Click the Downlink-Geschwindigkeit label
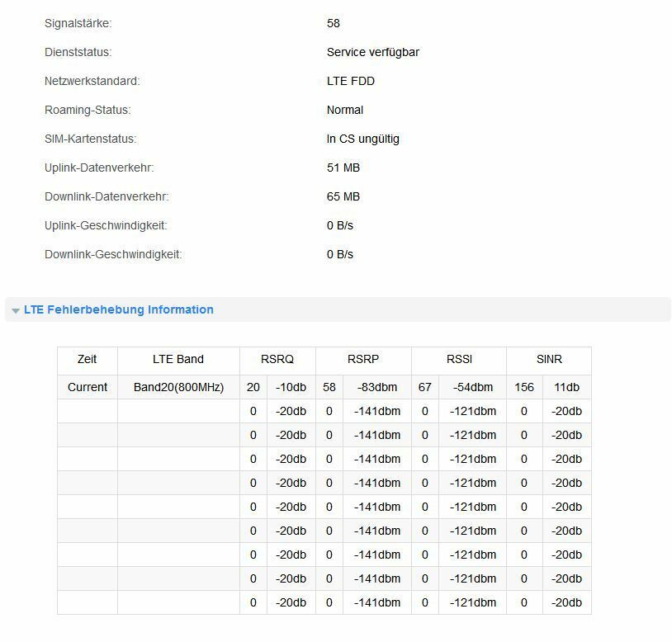672x642 pixels. (x=113, y=254)
